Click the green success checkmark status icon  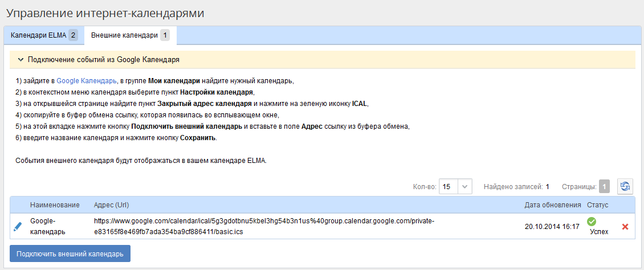(x=592, y=221)
